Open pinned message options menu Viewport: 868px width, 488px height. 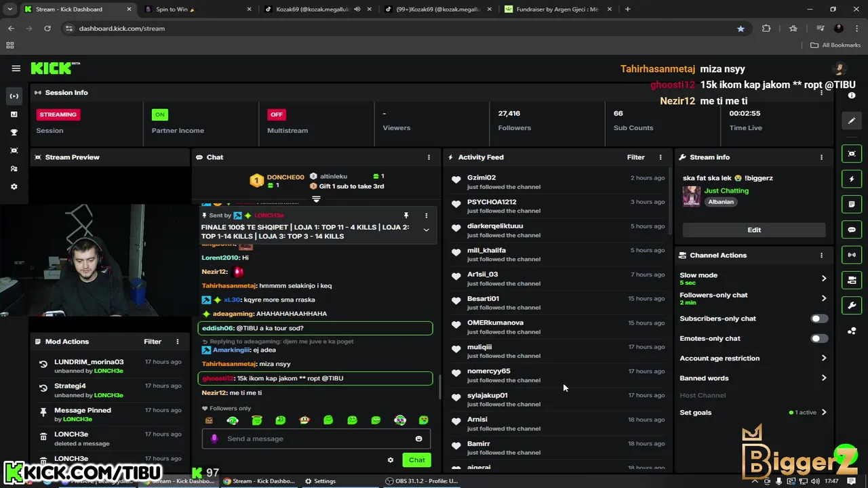pyautogui.click(x=426, y=216)
